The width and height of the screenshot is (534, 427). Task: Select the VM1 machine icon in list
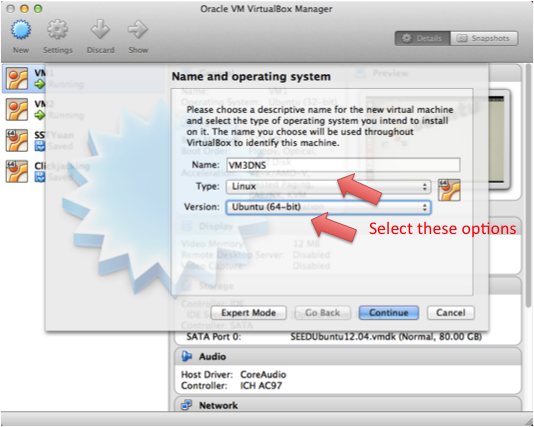click(17, 78)
